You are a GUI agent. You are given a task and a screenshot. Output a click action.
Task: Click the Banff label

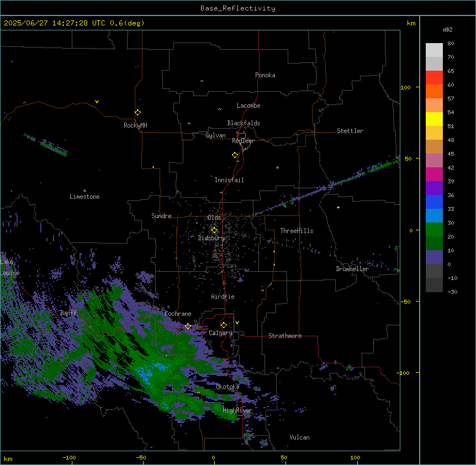point(68,313)
